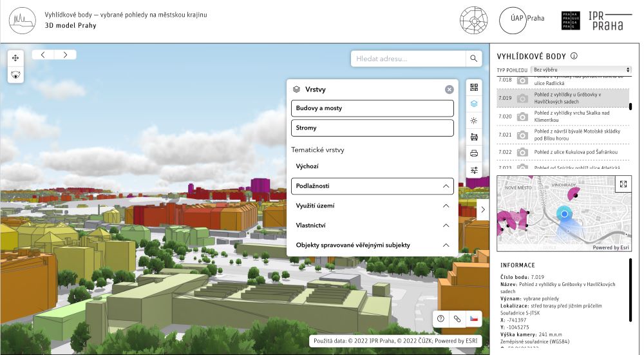This screenshot has height=355, width=644.
Task: Collapse the Podlažnosti section
Action: [x=446, y=186]
